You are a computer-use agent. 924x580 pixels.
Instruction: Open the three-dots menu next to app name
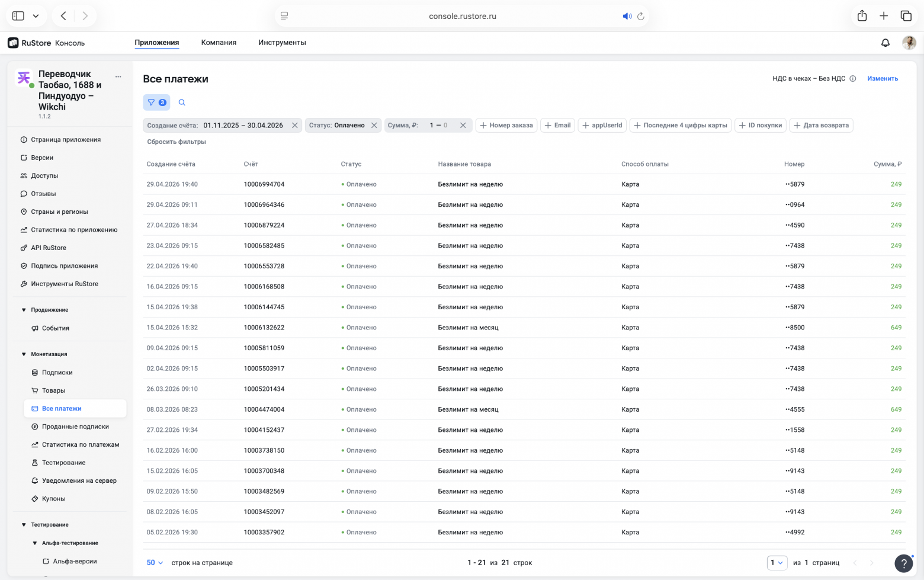[118, 76]
